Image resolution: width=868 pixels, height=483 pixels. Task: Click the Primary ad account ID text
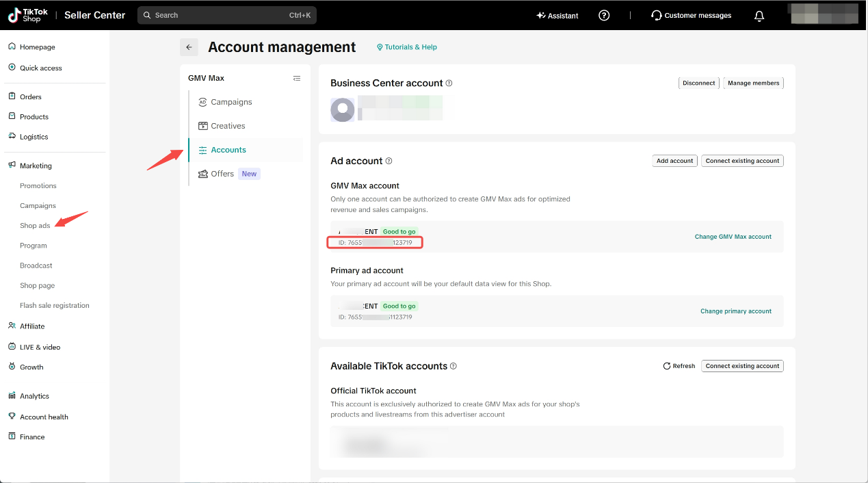[375, 317]
